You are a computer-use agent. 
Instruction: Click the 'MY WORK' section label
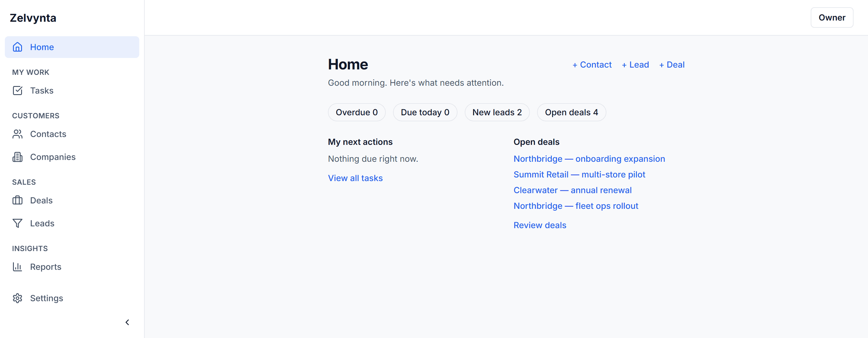[x=31, y=72]
